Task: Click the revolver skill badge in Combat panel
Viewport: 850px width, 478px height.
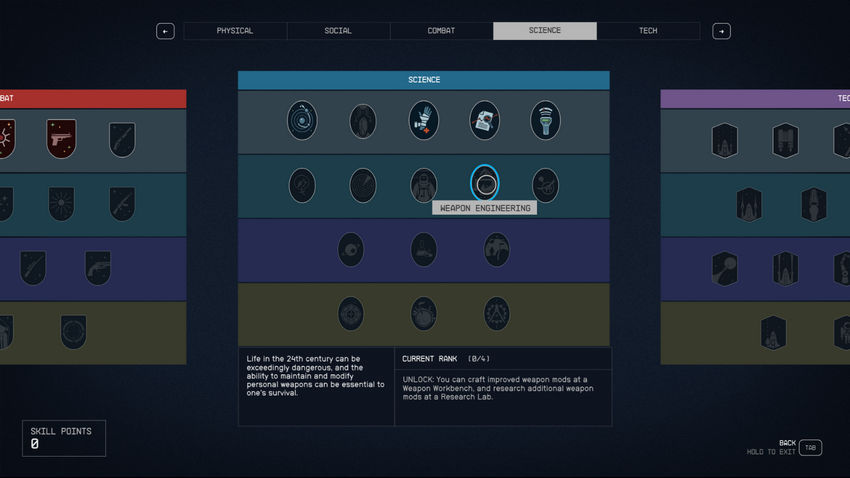Action: click(x=96, y=267)
